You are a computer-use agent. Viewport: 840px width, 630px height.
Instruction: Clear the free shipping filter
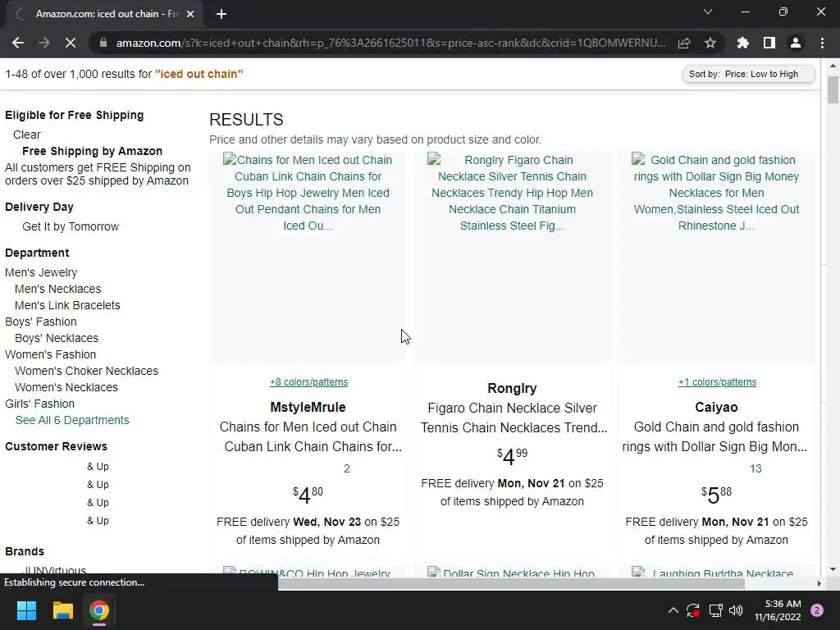[27, 135]
